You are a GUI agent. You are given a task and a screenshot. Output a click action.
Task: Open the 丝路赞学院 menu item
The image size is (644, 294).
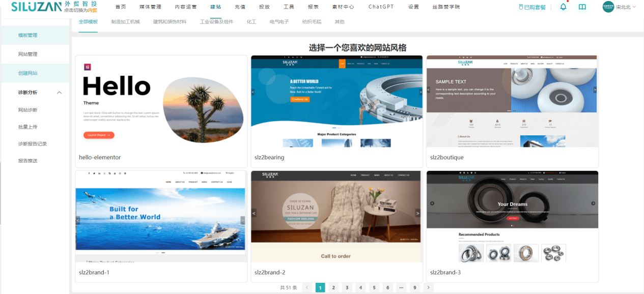tap(446, 7)
